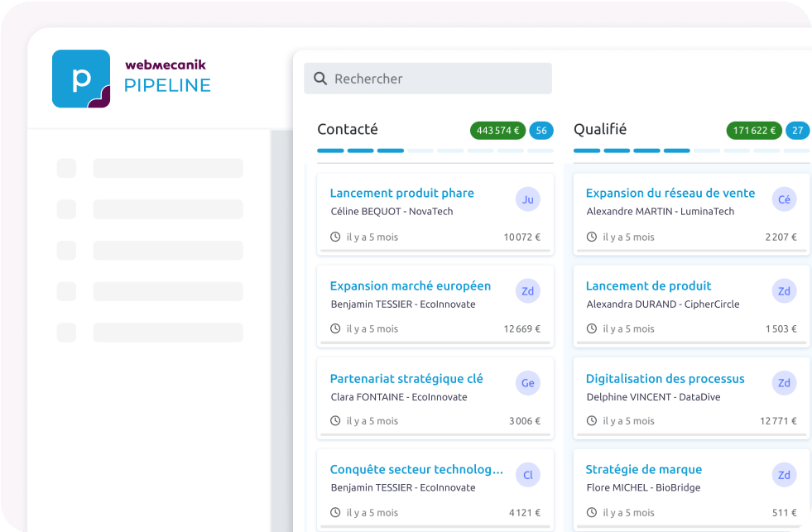Screen dimensions: 812x532
Task: Click clock icon on Digitalisation des processus card
Action: 592,420
